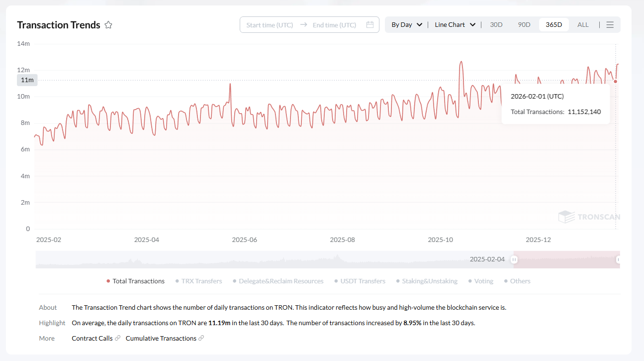
Task: Open the calendar date picker icon
Action: pos(369,25)
